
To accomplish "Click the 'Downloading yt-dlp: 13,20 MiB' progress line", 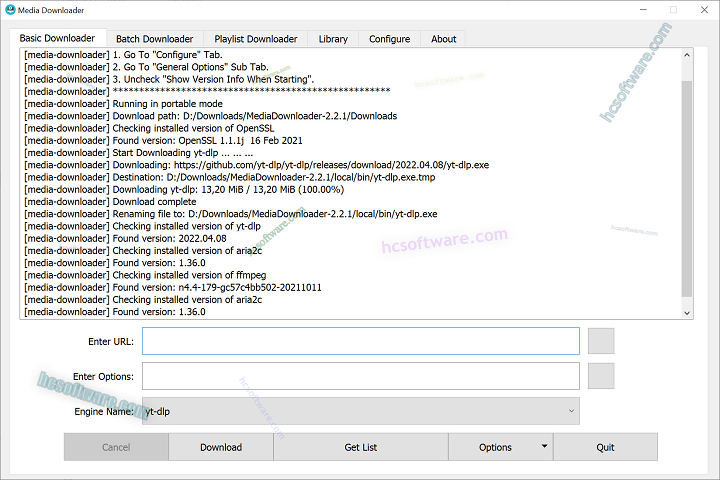I will 184,189.
